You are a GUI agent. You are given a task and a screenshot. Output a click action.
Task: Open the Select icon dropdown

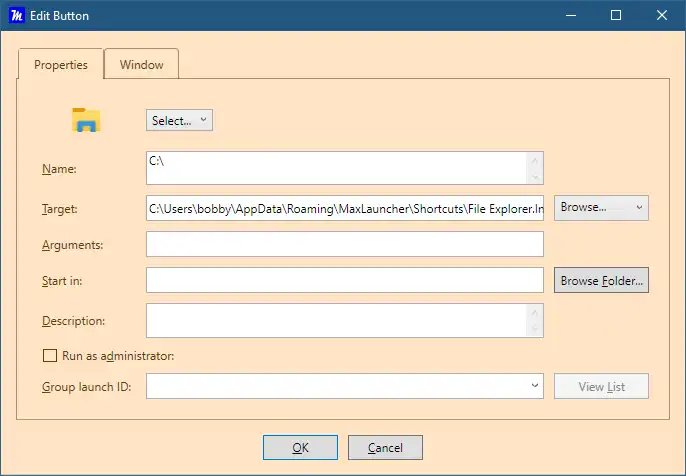click(180, 120)
